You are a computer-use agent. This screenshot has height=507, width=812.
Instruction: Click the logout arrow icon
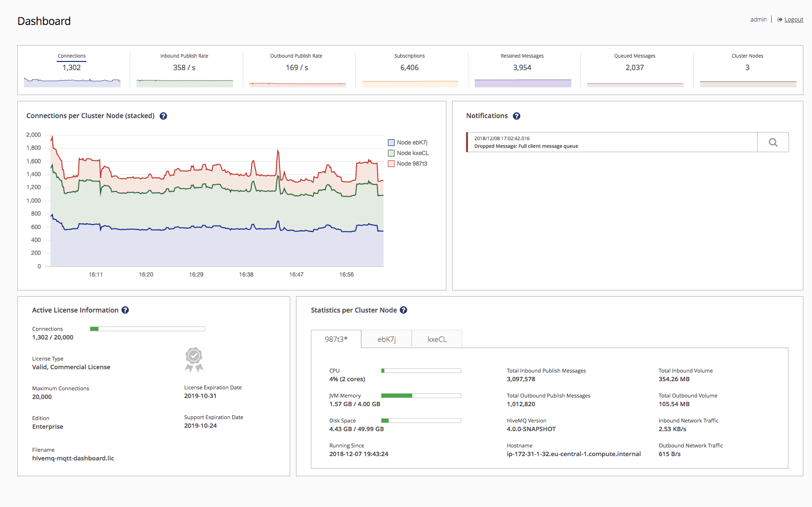click(x=780, y=20)
